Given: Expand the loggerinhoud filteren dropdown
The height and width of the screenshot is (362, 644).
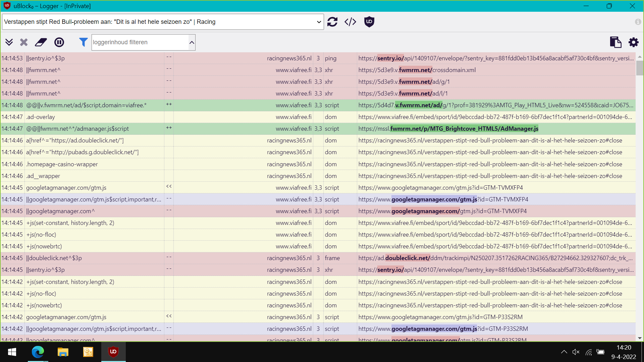Looking at the screenshot, I should [x=192, y=42].
